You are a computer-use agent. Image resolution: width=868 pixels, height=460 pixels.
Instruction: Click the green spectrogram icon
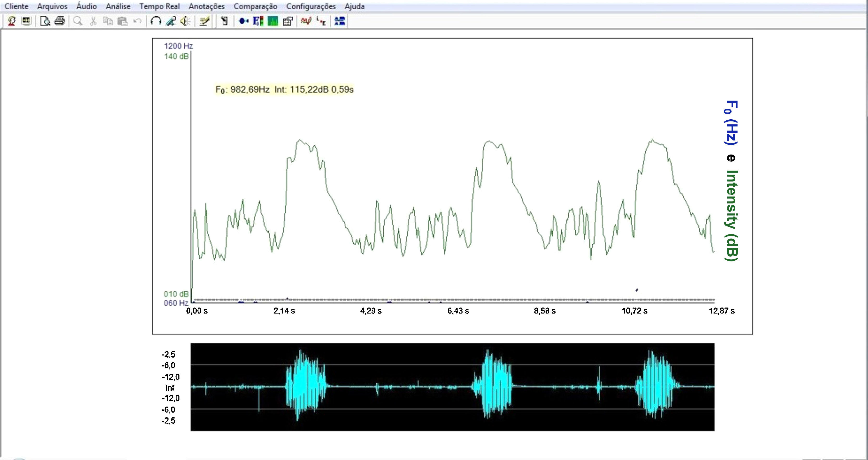273,21
